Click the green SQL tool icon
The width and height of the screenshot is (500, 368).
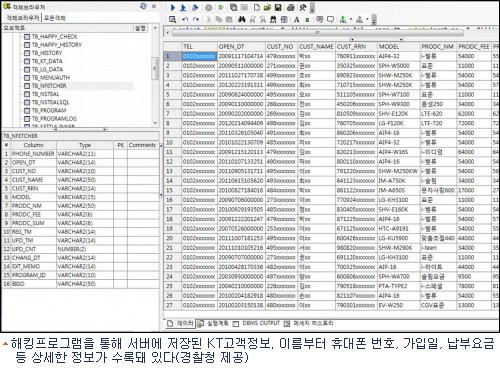tap(343, 20)
